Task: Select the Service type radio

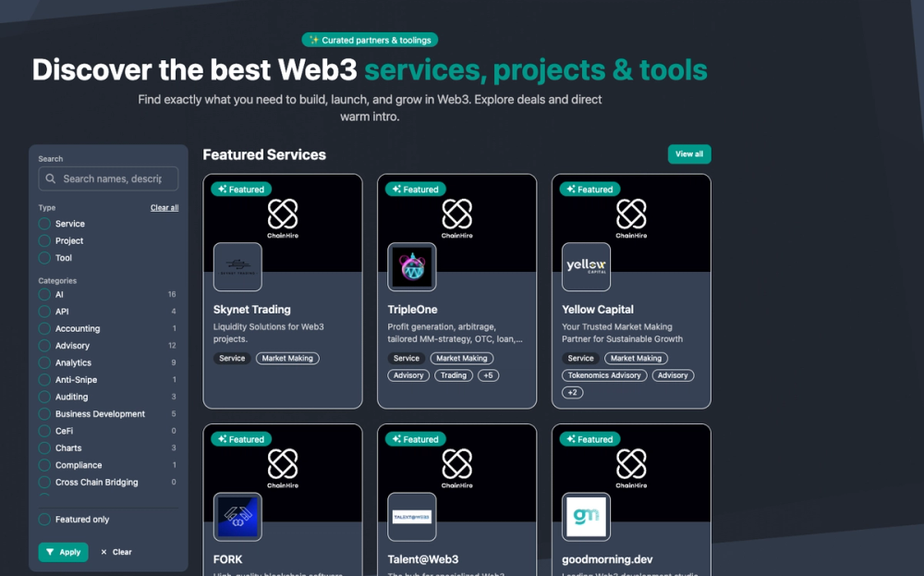Action: click(x=44, y=224)
